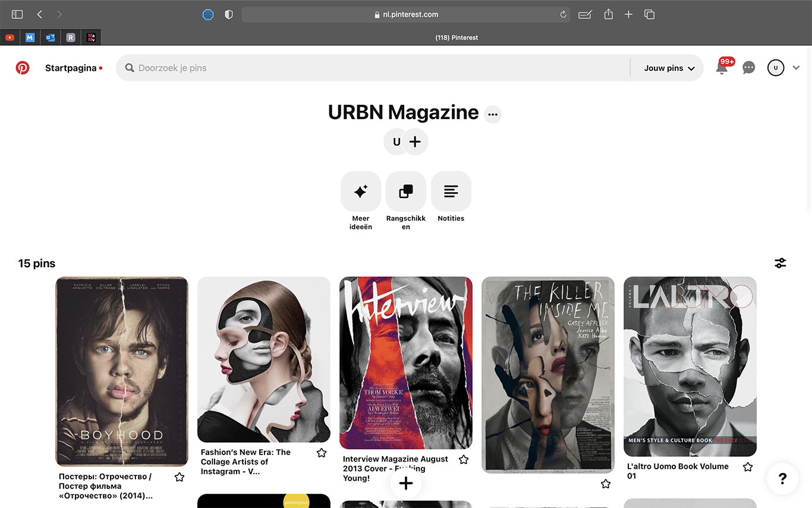Viewport: 812px width, 508px height.
Task: Toggle Safari sidebar button
Action: 17,14
